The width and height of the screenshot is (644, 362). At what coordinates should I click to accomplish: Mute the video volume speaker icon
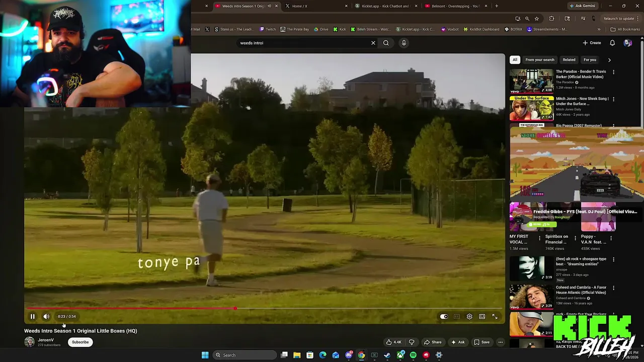point(46,316)
